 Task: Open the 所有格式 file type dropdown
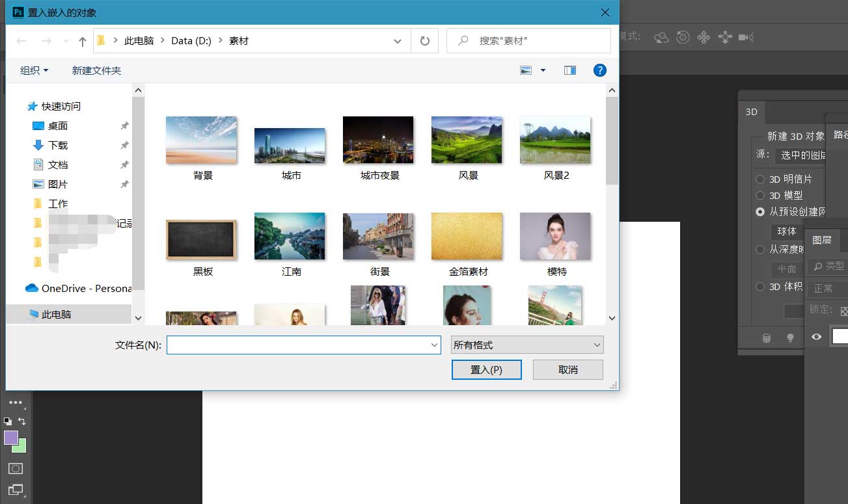(527, 345)
